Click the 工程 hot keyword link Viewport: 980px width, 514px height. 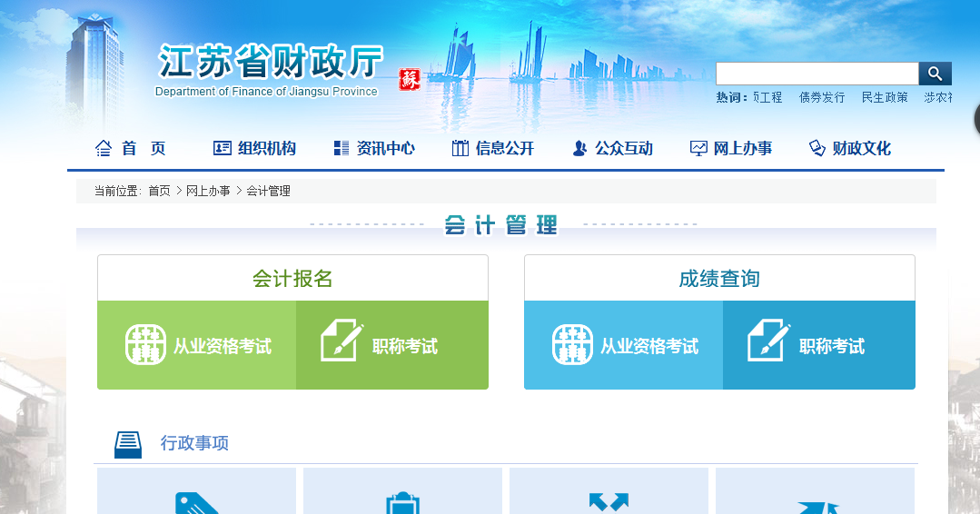pyautogui.click(x=767, y=97)
